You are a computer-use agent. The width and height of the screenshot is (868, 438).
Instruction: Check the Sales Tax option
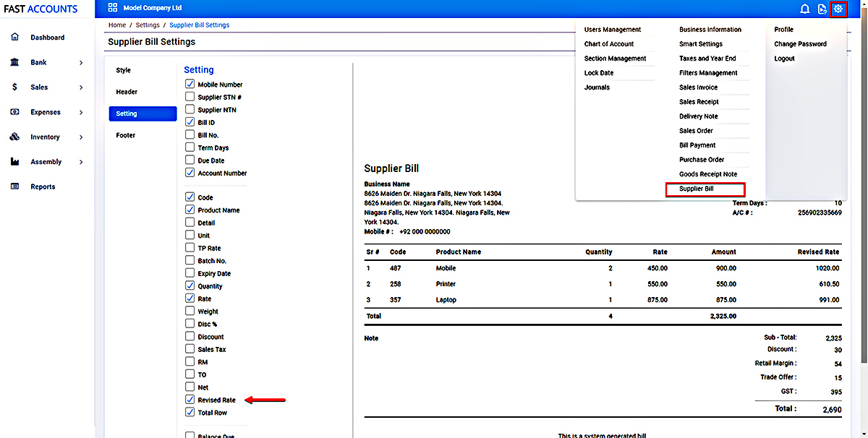[x=190, y=349]
